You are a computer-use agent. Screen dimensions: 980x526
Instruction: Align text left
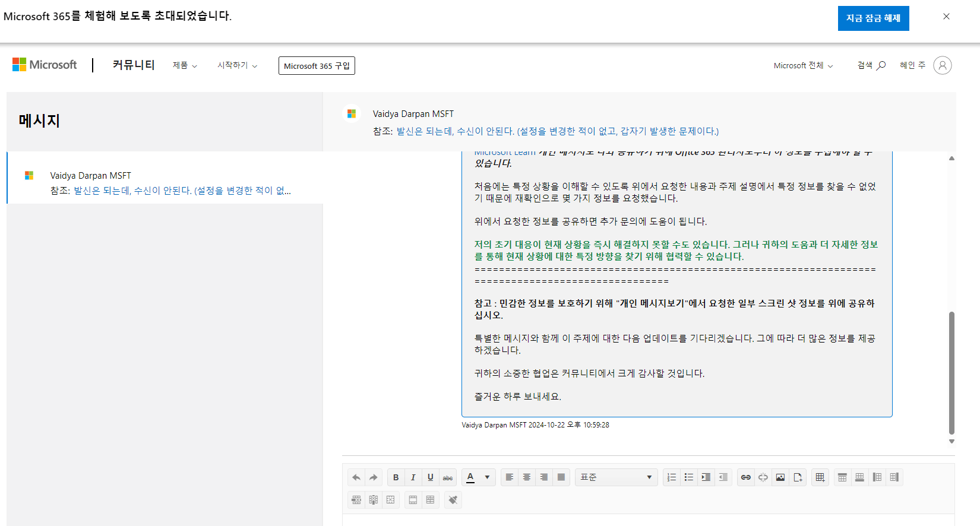coord(510,477)
